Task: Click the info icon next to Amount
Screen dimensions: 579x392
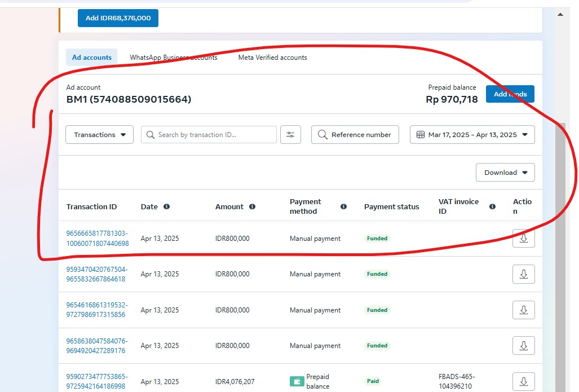Action: click(x=252, y=207)
